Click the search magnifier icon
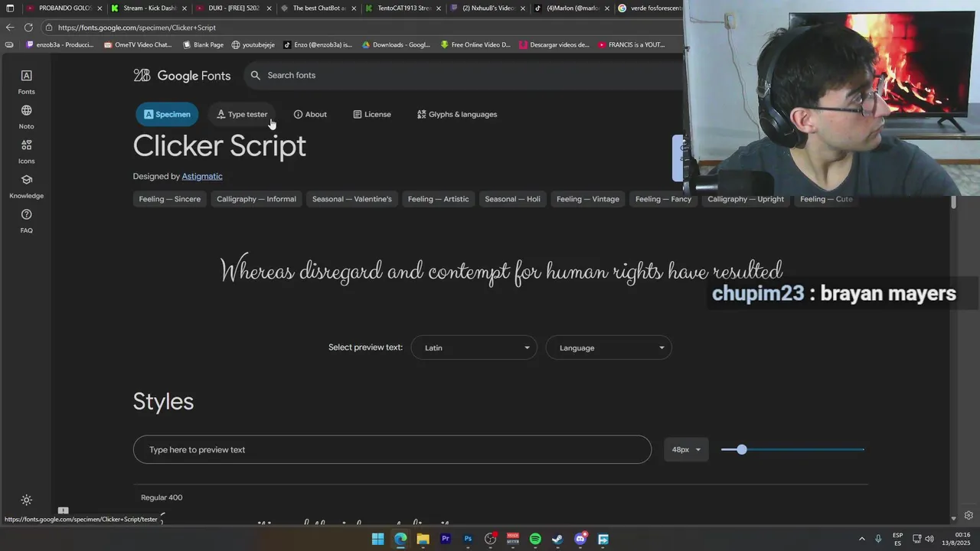 256,75
